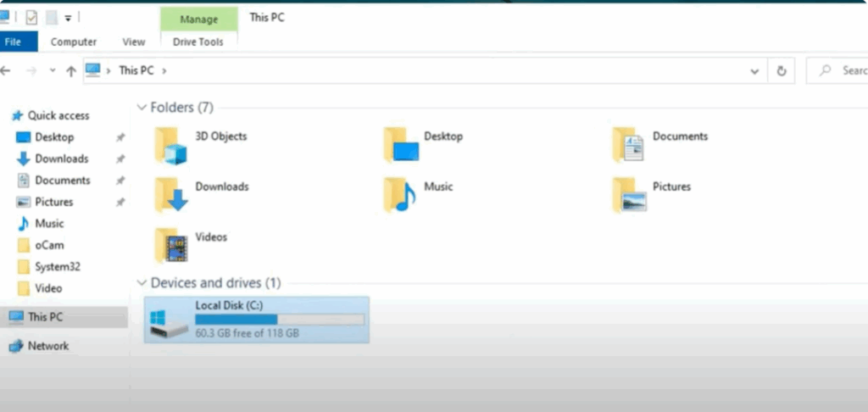Select the Videos folder icon in Folders
The height and width of the screenshot is (412, 868).
pos(171,245)
